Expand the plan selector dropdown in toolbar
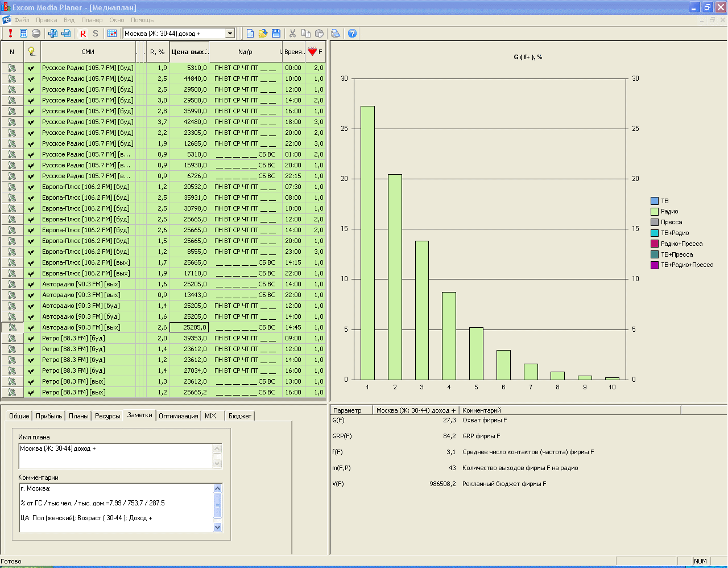Screen dimensions: 728x568 (x=230, y=34)
